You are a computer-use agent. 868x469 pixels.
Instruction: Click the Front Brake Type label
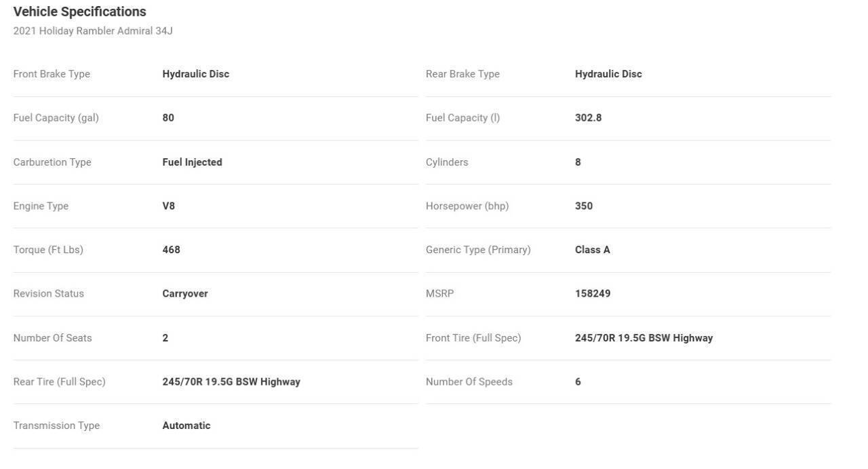click(52, 74)
